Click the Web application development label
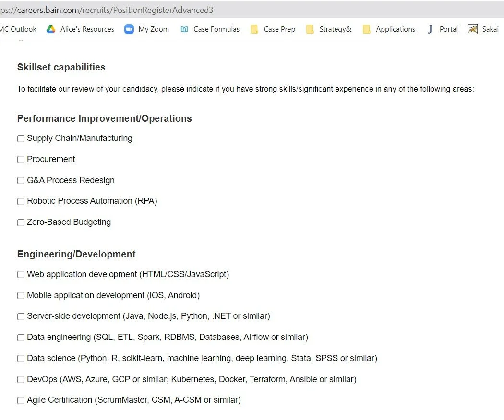Screen dimensions: 504x420 tap(128, 275)
